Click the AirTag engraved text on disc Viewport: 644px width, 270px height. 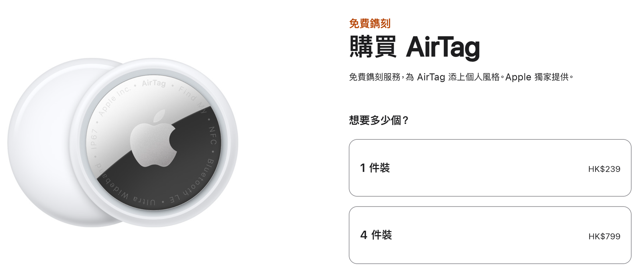(x=154, y=83)
